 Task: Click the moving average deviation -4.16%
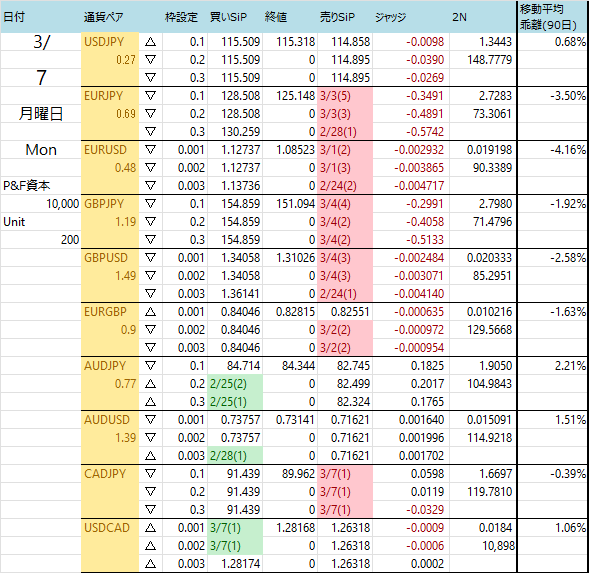click(x=568, y=150)
